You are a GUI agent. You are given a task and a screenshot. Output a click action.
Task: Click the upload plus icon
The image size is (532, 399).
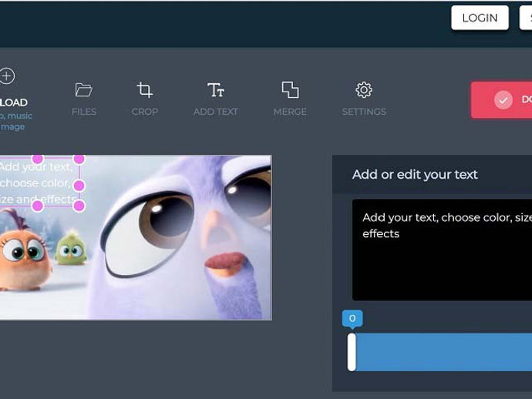7,76
